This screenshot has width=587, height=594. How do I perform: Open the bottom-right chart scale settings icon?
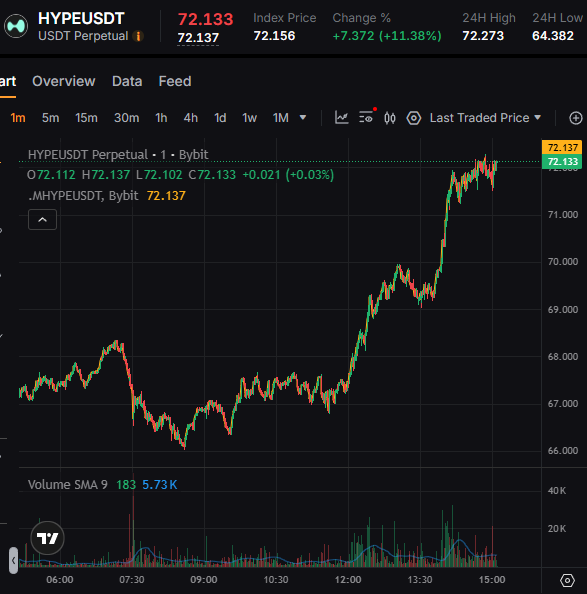pyautogui.click(x=567, y=580)
